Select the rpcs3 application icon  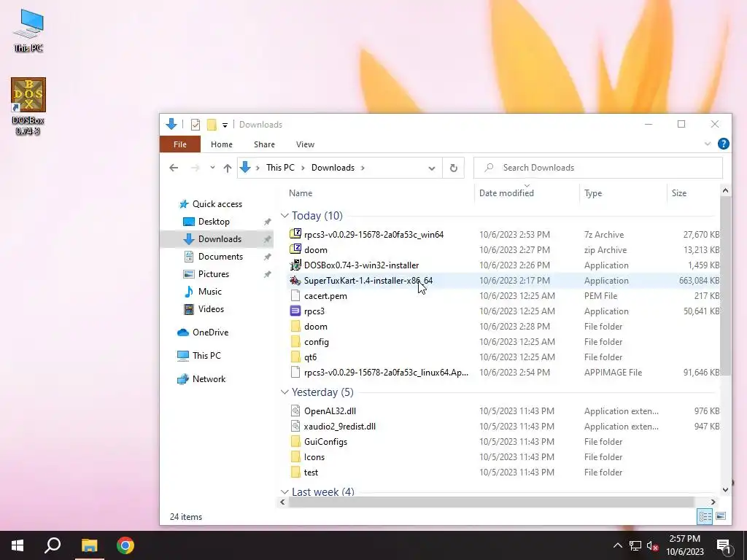(x=295, y=311)
